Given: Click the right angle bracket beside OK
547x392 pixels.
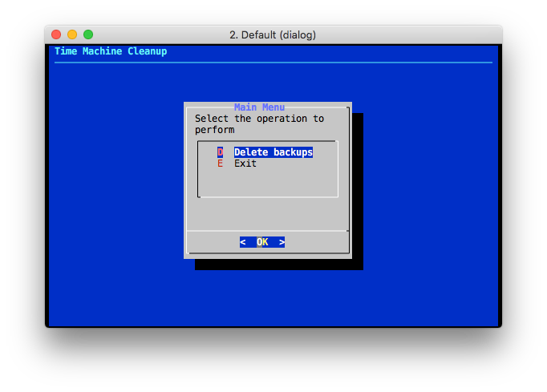Looking at the screenshot, I should (282, 242).
